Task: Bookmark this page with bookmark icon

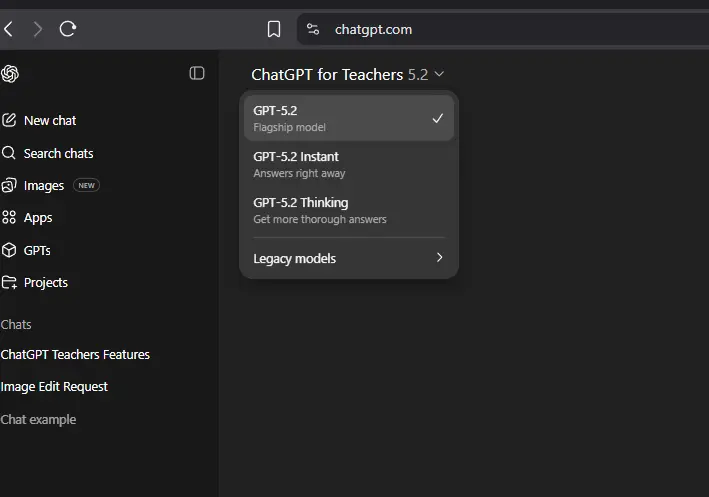Action: (x=274, y=29)
